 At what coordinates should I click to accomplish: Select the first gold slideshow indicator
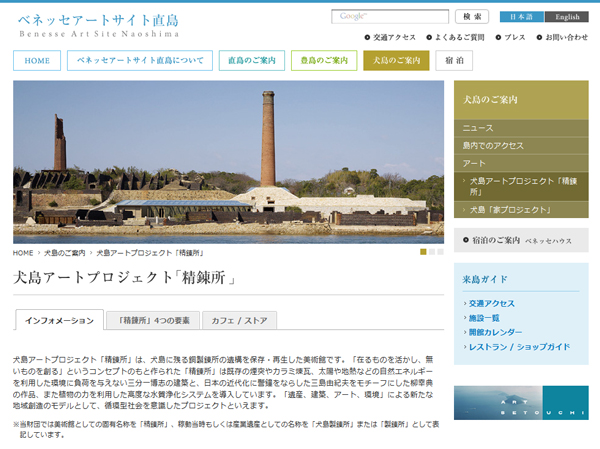(x=423, y=252)
